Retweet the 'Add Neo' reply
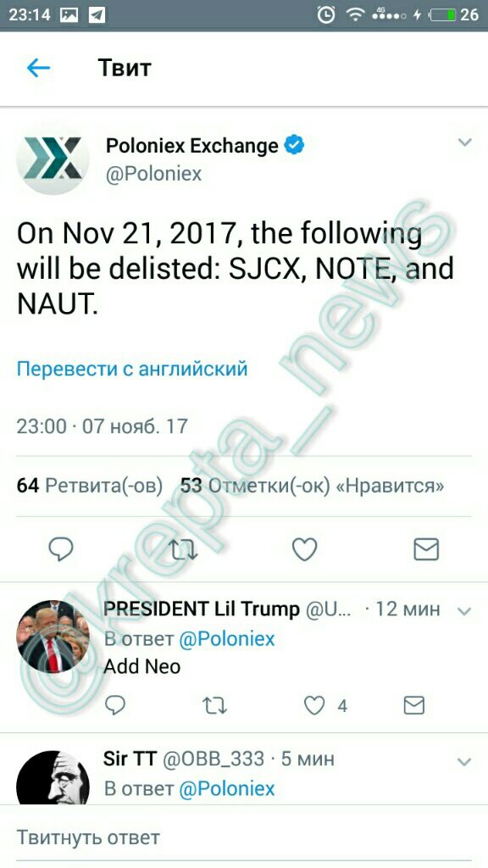The image size is (488, 868). click(x=214, y=705)
